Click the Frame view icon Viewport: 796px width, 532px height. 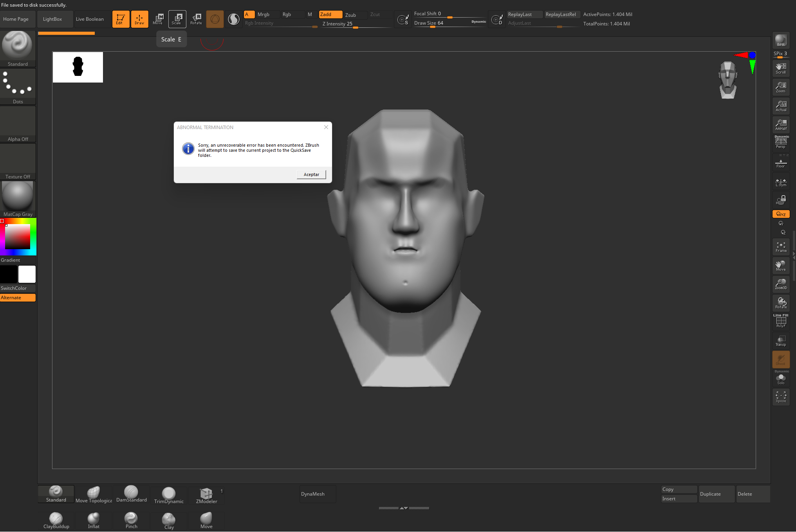tap(781, 247)
